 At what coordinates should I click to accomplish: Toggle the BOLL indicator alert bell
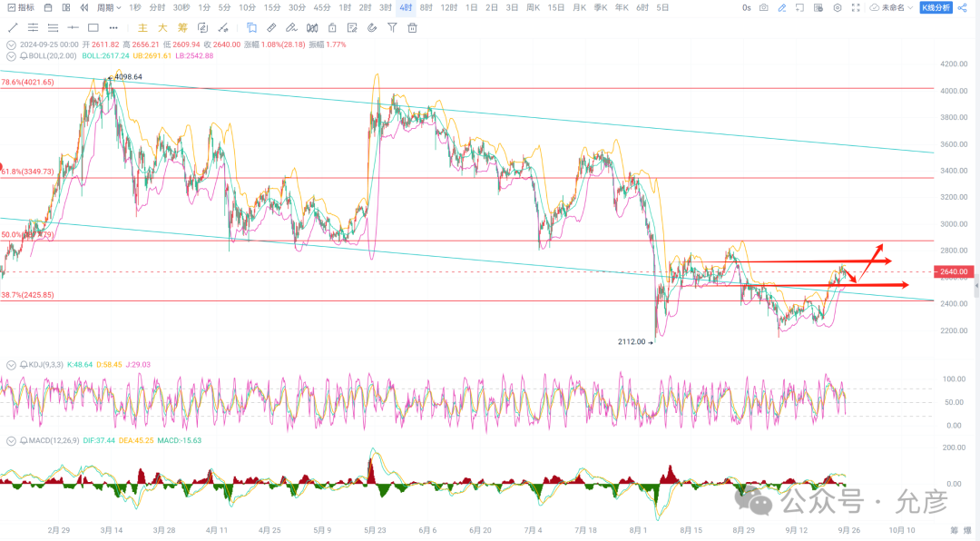click(24, 55)
